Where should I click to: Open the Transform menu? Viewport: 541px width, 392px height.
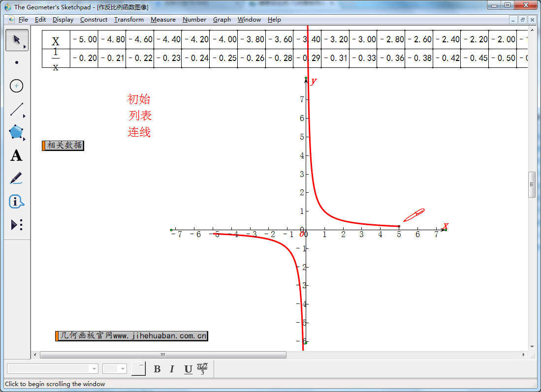point(128,20)
